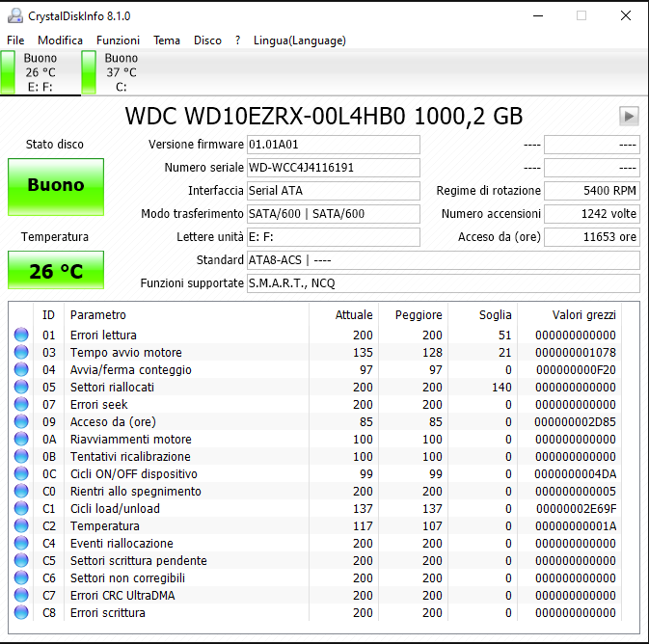Click the Regime di rotazione value 5400 RPM
The height and width of the screenshot is (644, 649).
[592, 191]
